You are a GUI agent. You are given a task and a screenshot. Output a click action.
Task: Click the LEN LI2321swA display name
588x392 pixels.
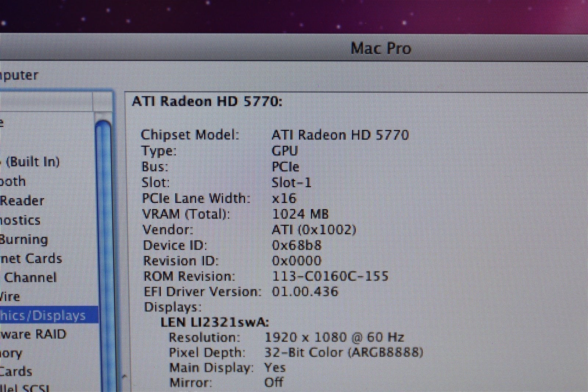(x=215, y=322)
